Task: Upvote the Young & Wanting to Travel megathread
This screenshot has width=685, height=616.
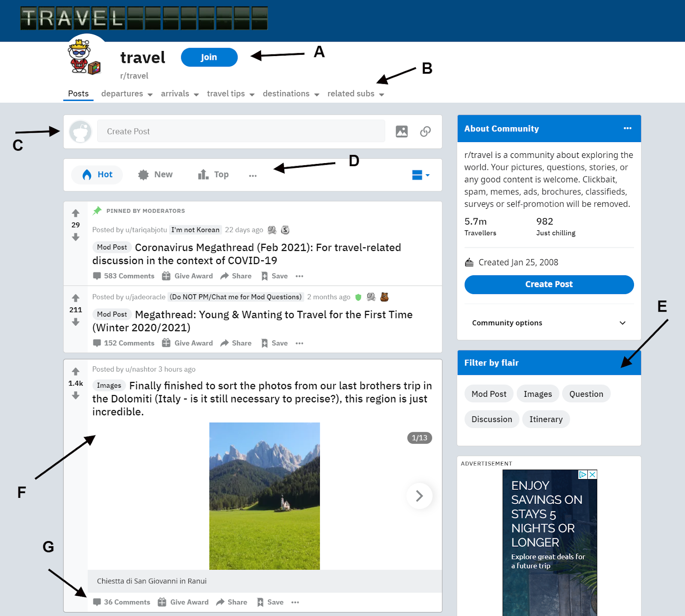Action: (x=76, y=298)
